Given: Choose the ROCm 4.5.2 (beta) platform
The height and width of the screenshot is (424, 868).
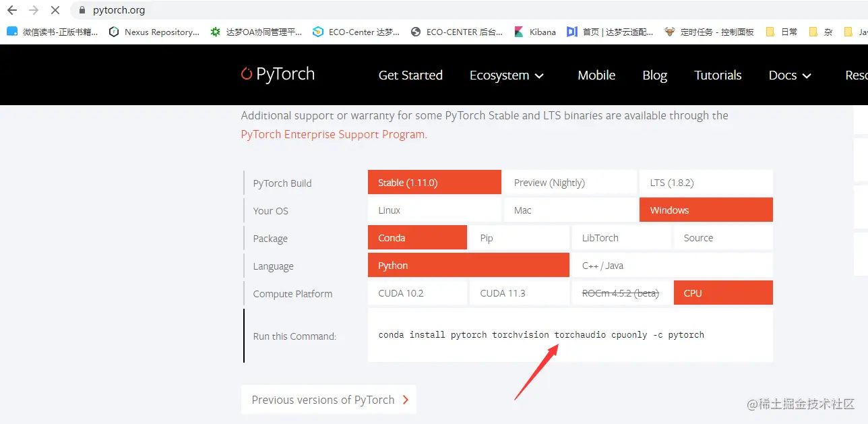Looking at the screenshot, I should (621, 293).
